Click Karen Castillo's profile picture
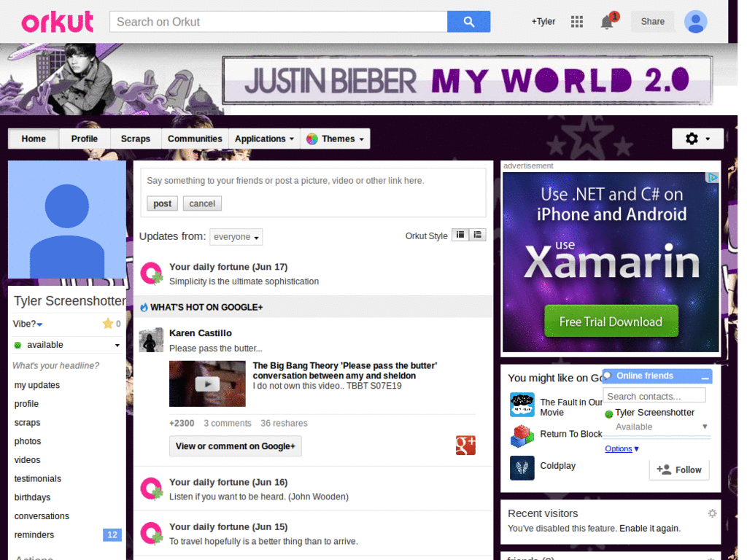The image size is (747, 560). coord(151,340)
